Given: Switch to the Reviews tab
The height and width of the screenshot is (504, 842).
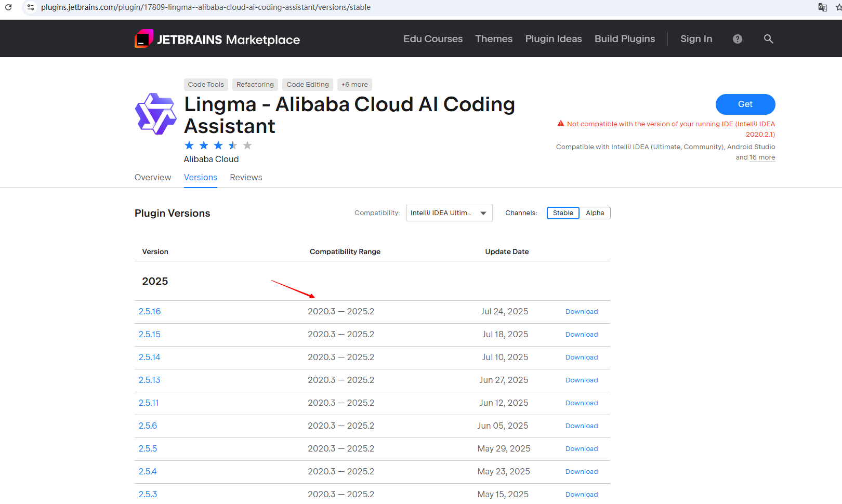Looking at the screenshot, I should pos(246,178).
